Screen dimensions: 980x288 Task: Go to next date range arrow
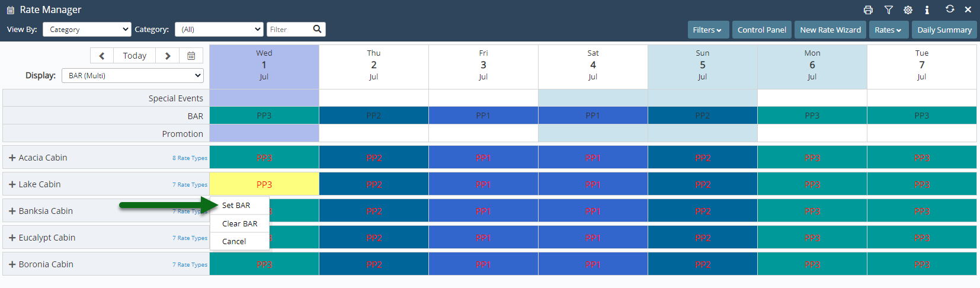pyautogui.click(x=168, y=56)
